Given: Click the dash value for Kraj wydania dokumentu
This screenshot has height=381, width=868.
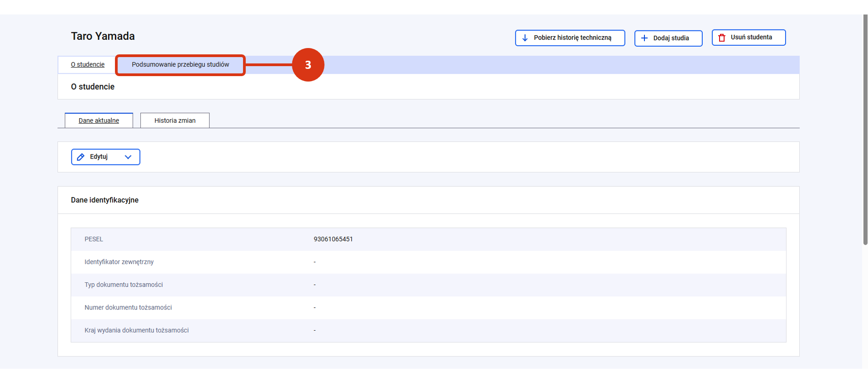Looking at the screenshot, I should pos(315,331).
